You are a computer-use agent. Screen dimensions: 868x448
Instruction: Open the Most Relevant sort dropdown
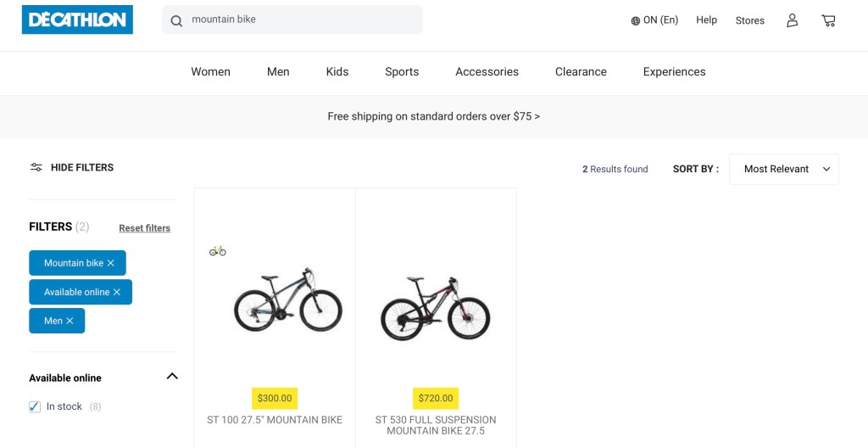tap(783, 169)
